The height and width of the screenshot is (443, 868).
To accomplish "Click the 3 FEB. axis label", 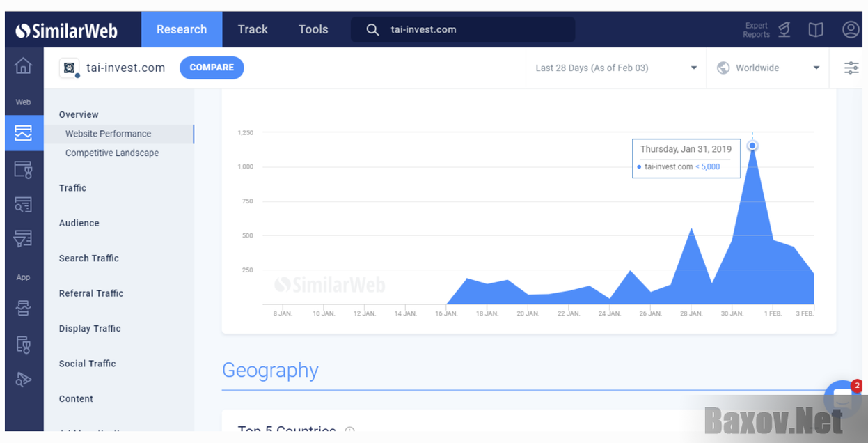I will pyautogui.click(x=805, y=313).
